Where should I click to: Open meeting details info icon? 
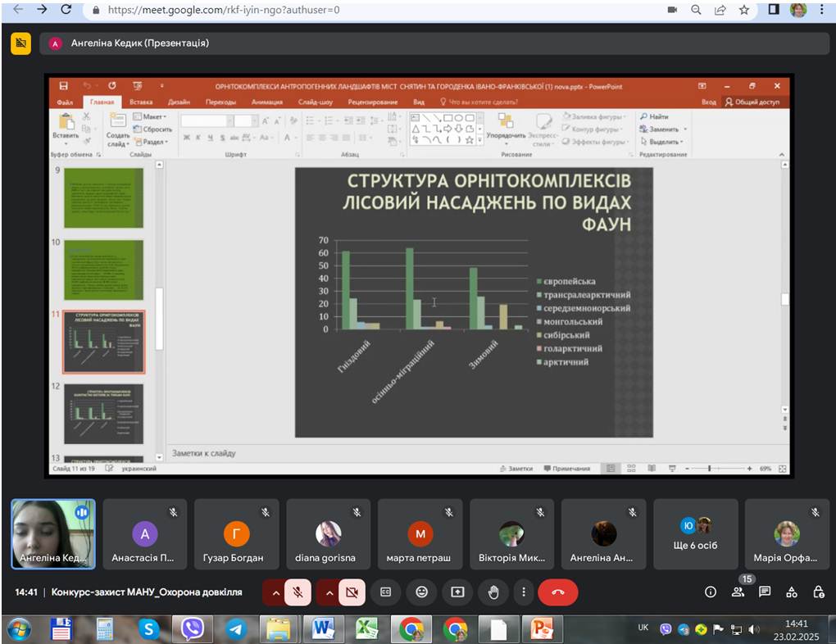(x=711, y=592)
